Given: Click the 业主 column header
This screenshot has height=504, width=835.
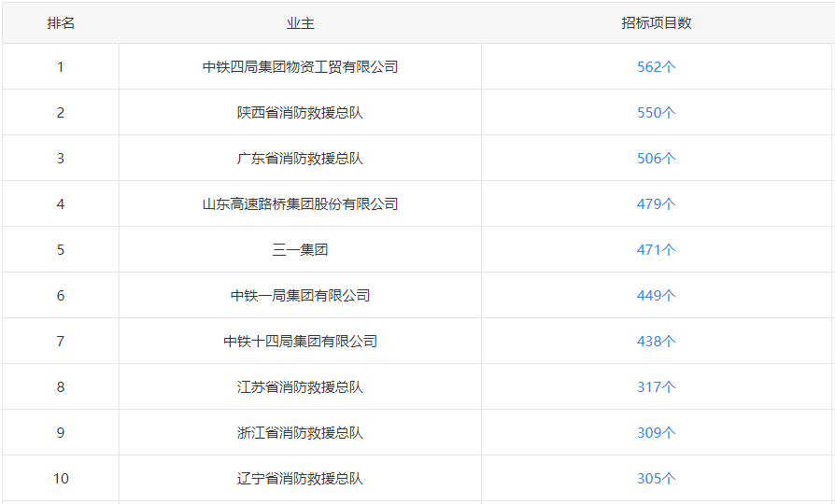Looking at the screenshot, I should click(x=301, y=23).
